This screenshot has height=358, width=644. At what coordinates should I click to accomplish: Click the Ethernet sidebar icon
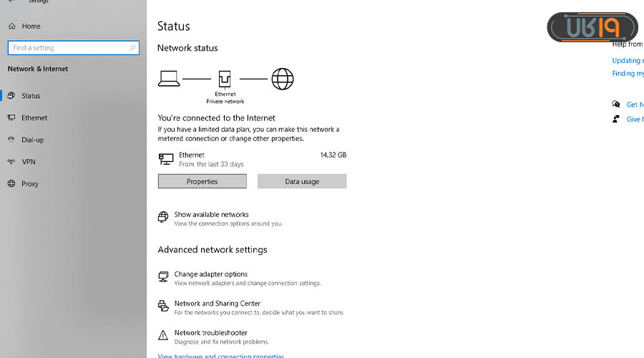click(x=11, y=117)
